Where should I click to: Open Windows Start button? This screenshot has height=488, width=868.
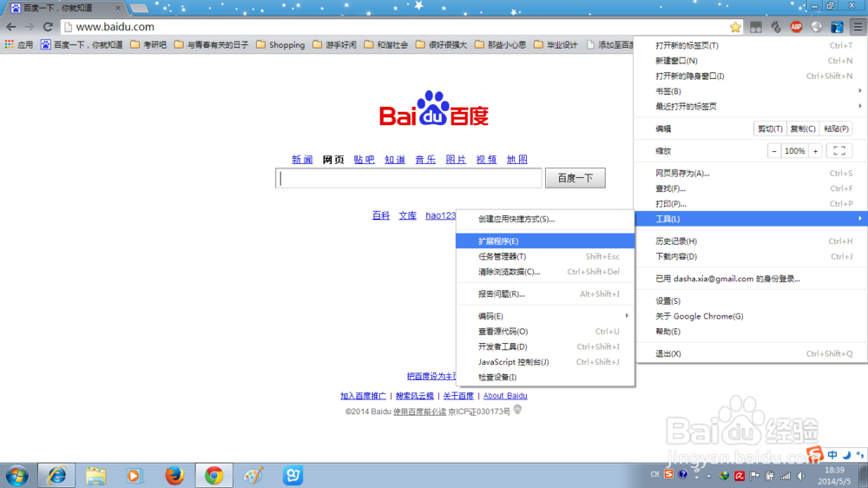pyautogui.click(x=17, y=476)
